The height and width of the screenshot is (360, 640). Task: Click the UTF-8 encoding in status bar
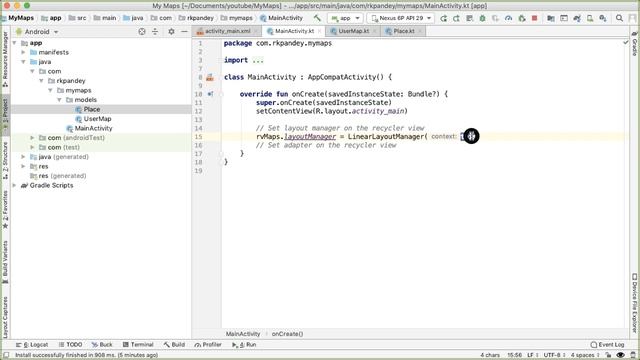(x=553, y=355)
